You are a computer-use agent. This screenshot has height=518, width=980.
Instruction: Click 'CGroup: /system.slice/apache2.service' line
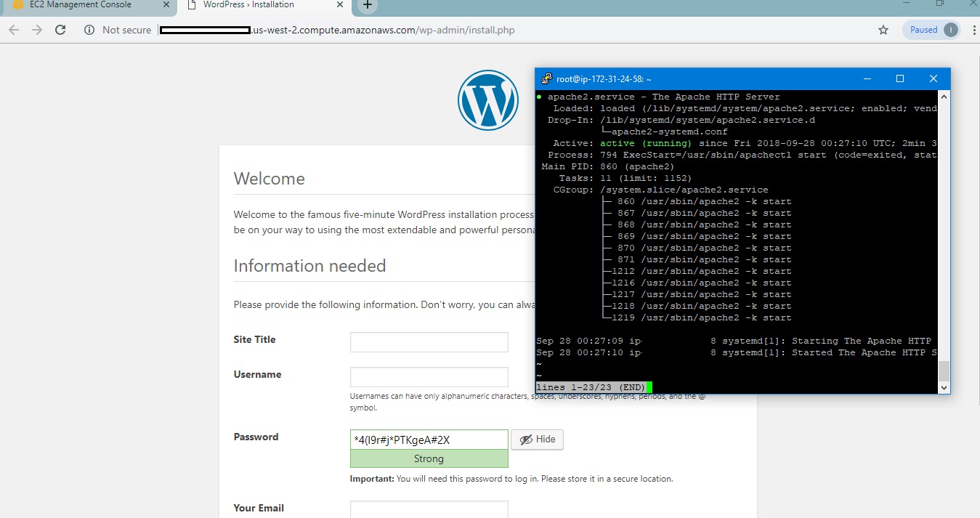[660, 190]
